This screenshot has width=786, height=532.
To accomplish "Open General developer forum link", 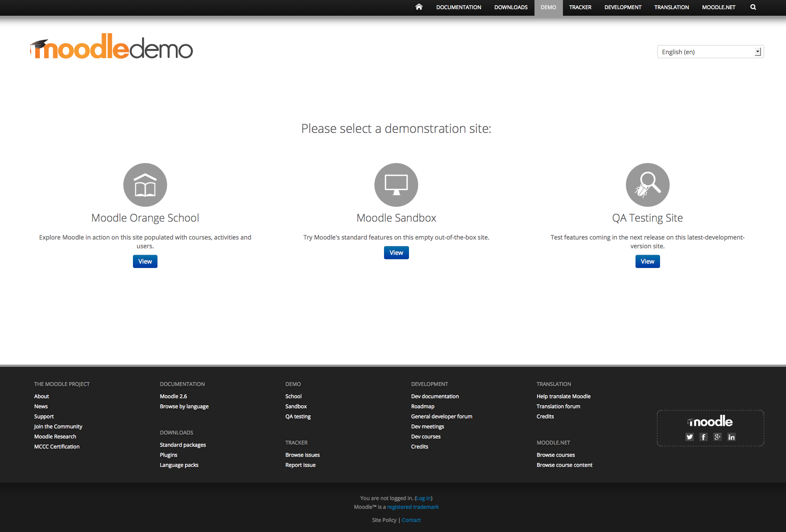I will tap(442, 417).
